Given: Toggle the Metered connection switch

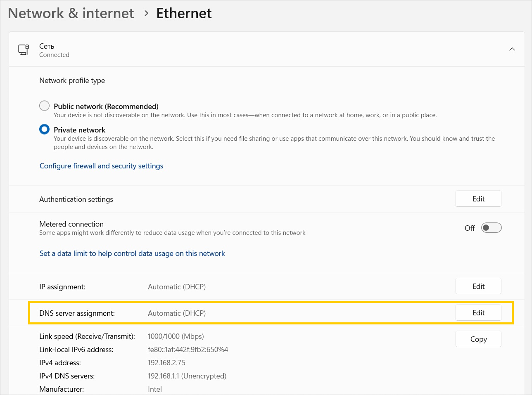Looking at the screenshot, I should (491, 228).
